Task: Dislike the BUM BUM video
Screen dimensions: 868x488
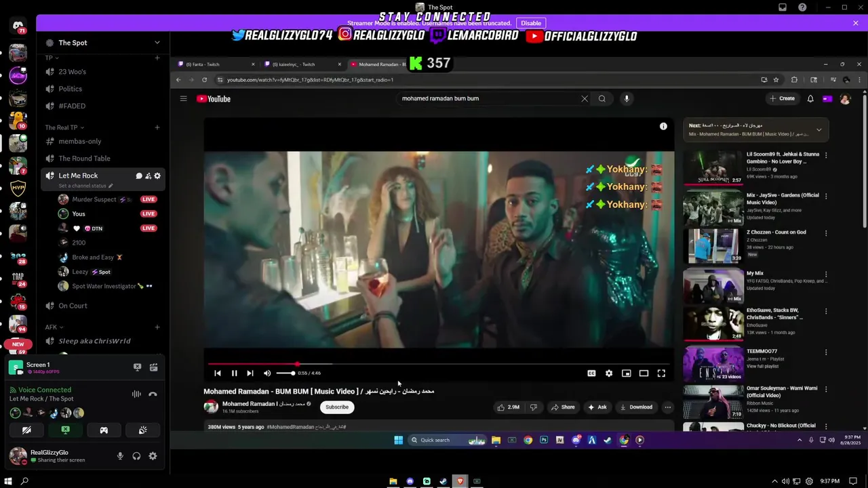Action: [x=534, y=407]
